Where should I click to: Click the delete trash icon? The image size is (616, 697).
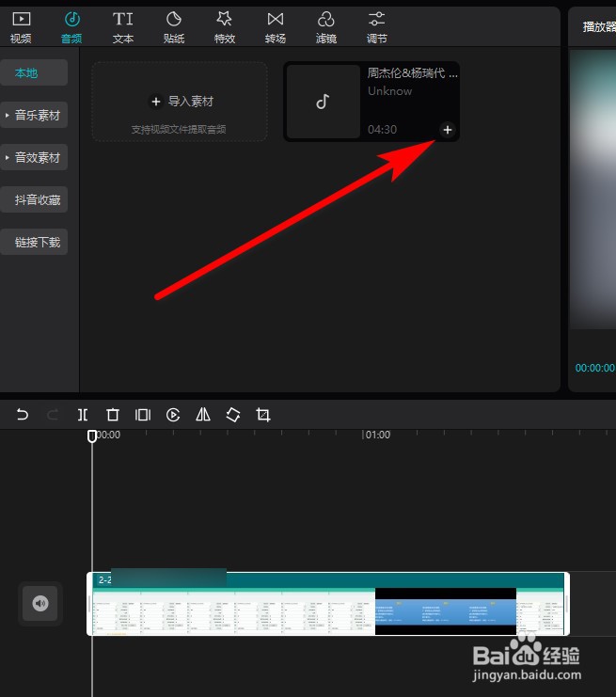tap(113, 415)
